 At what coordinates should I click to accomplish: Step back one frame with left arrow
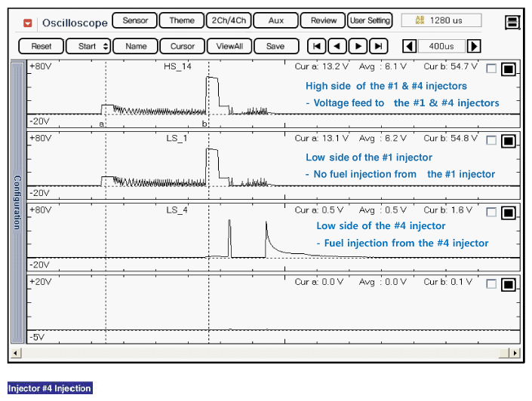[x=338, y=46]
